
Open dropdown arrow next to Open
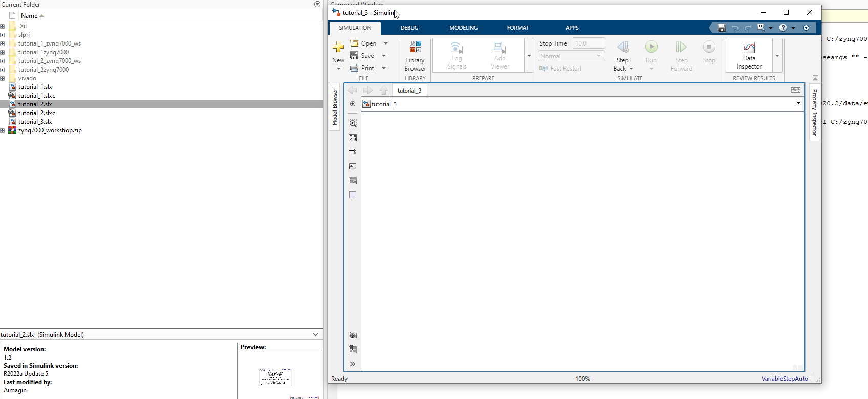[386, 43]
